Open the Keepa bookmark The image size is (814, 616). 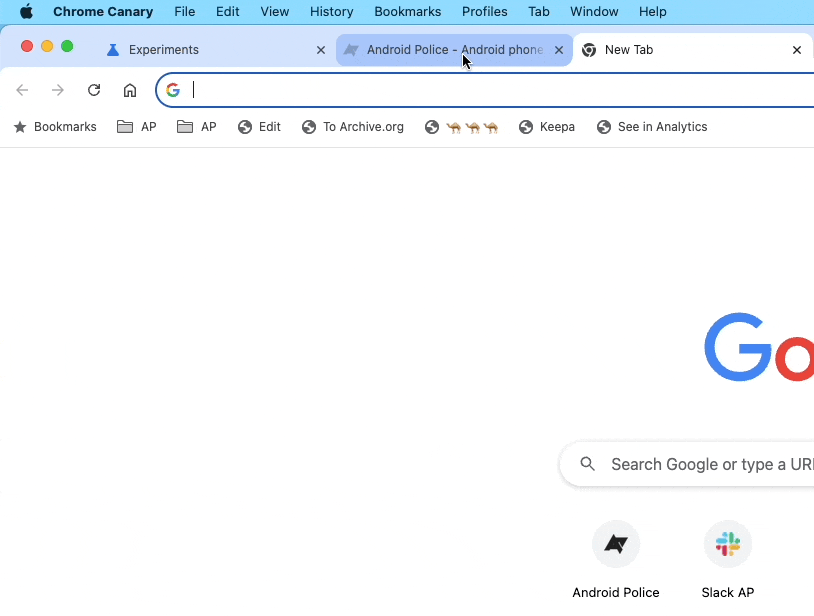pyautogui.click(x=547, y=127)
